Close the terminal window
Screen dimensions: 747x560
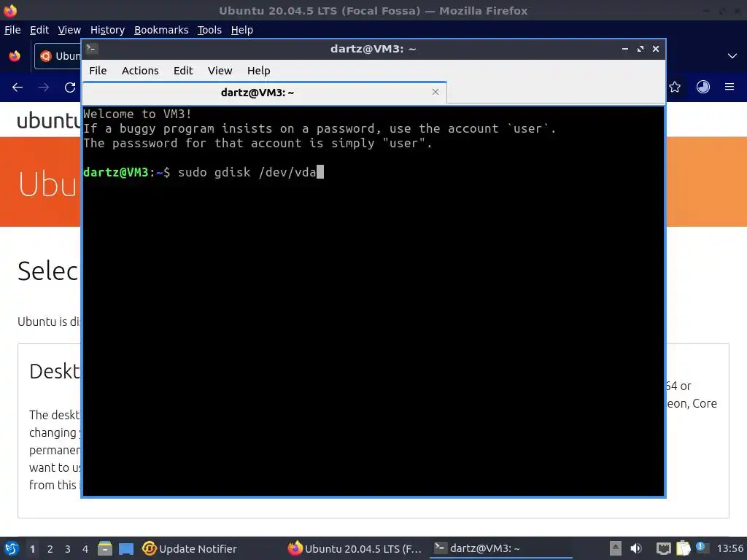click(x=656, y=49)
